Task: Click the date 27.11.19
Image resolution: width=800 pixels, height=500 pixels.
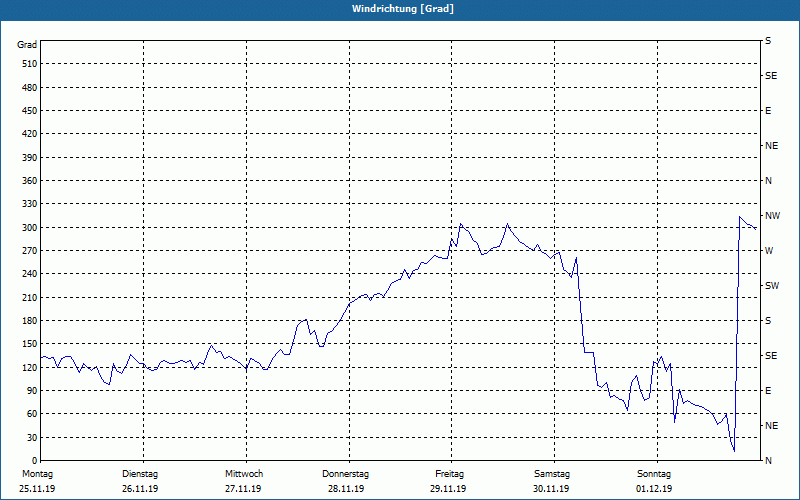Action: (243, 489)
